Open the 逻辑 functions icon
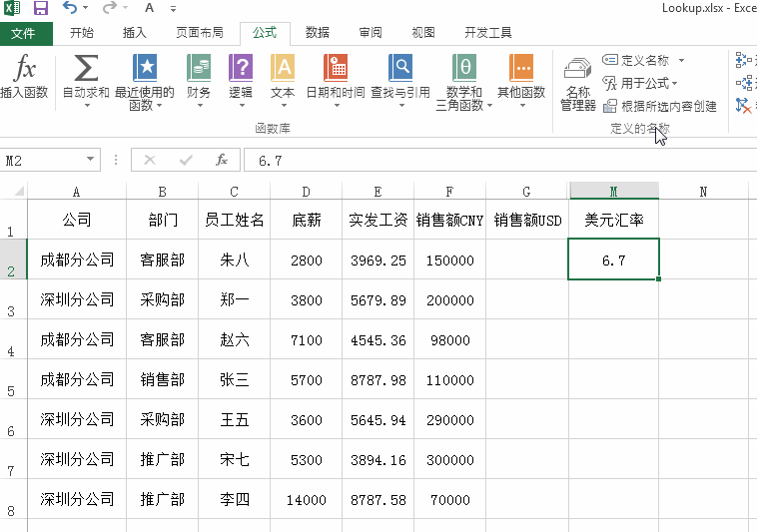Screen dimensions: 757x532 coord(241,68)
